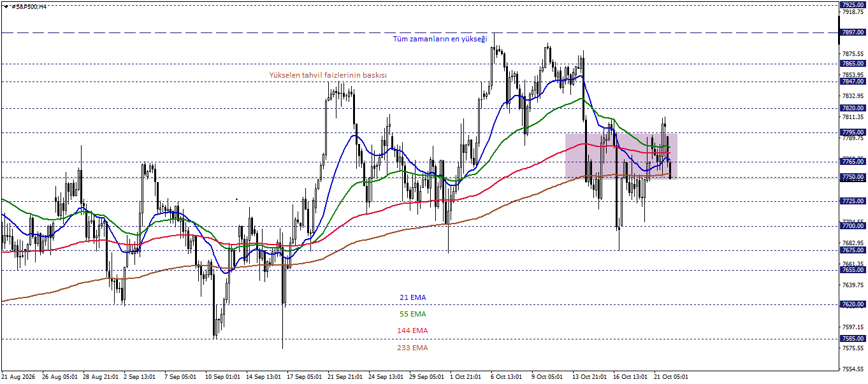Select the 'Yükselen tahvil faizlerinin baskısı' annotation

[328, 75]
